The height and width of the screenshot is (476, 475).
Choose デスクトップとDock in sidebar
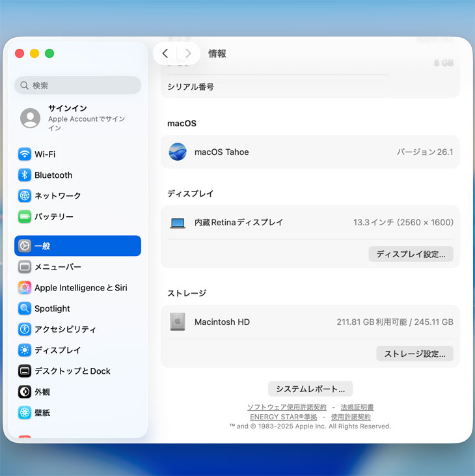(x=77, y=371)
